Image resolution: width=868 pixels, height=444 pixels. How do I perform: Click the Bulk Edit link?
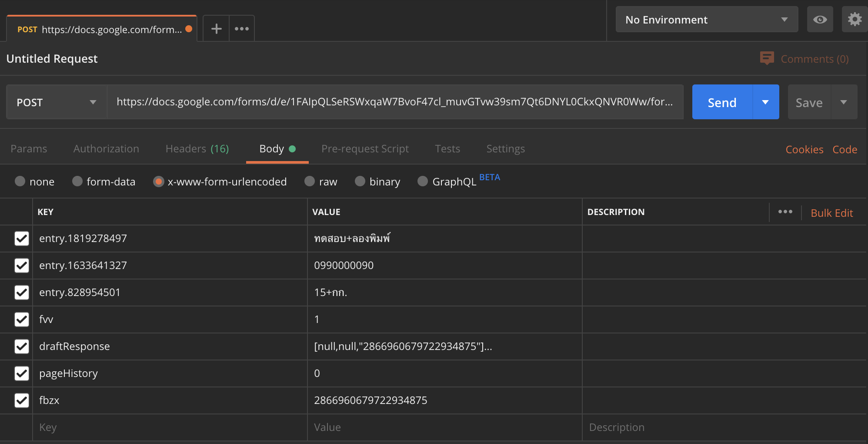(831, 213)
